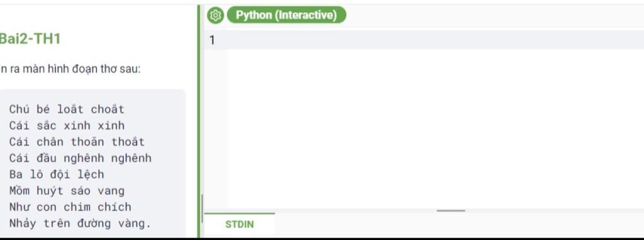Place the cursor on editor line 1

click(x=435, y=40)
